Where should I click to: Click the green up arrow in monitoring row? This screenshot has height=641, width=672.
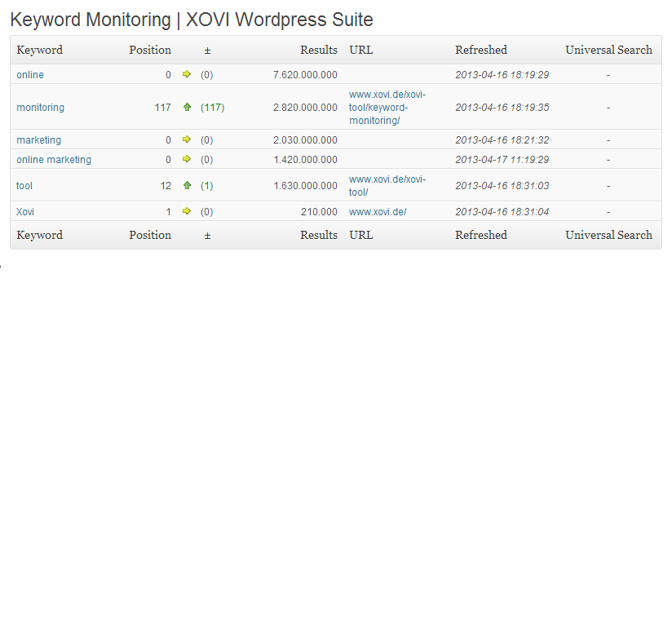point(187,107)
